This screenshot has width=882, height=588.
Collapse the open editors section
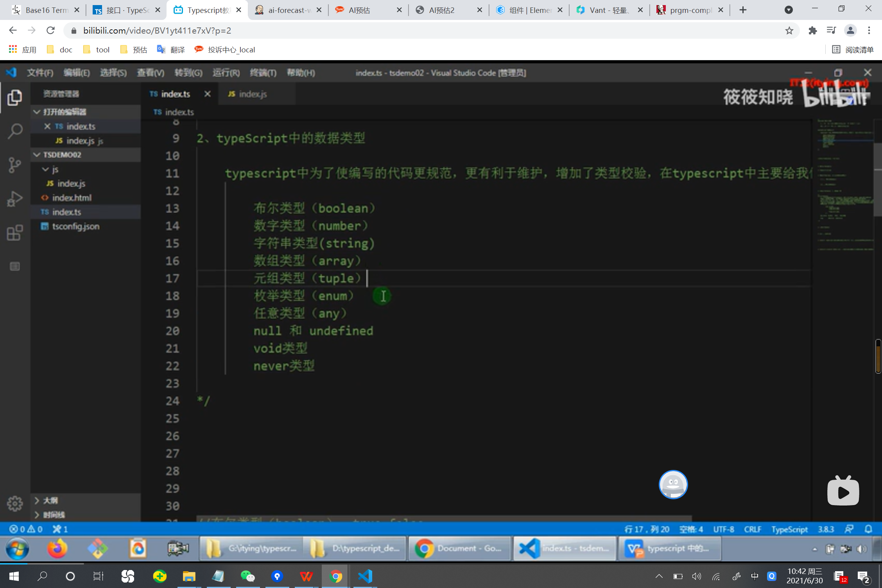click(37, 112)
